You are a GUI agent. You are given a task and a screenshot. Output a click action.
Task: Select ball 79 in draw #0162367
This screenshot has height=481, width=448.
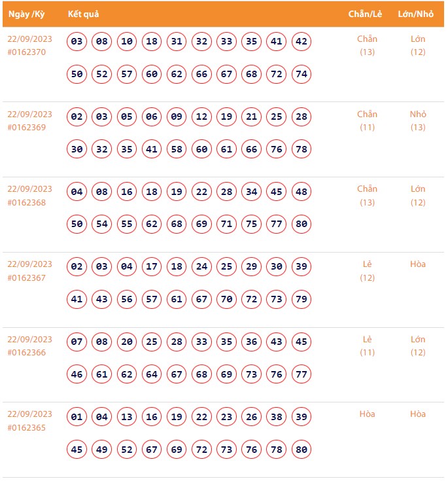click(x=302, y=300)
